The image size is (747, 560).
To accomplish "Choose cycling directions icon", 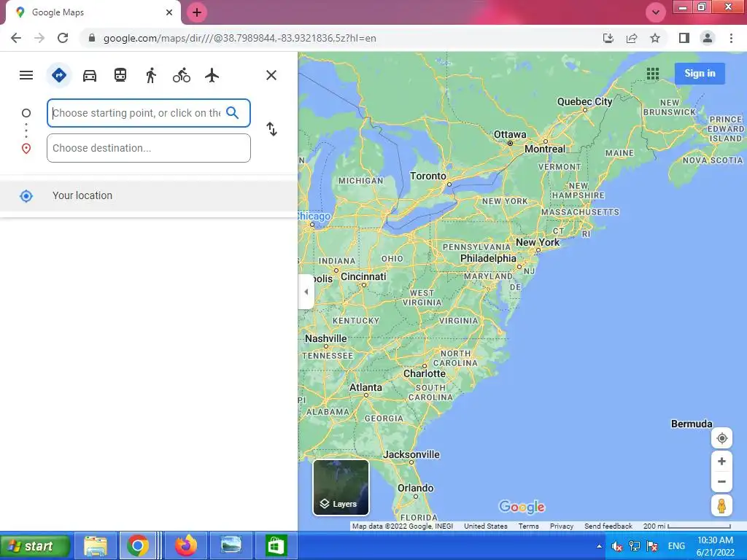I will tap(182, 75).
